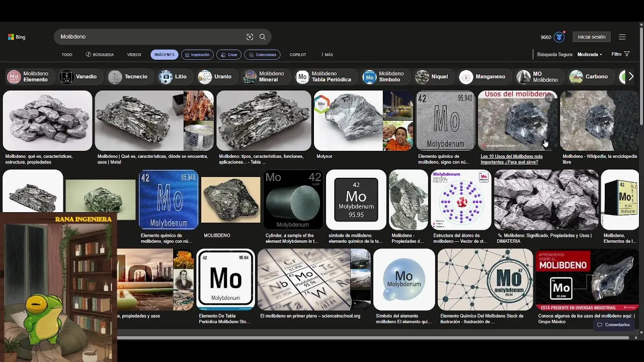Click Iniciar sesión button

[x=592, y=37]
